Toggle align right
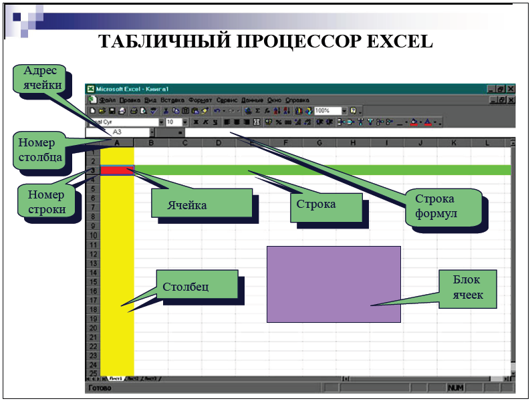 [246, 122]
